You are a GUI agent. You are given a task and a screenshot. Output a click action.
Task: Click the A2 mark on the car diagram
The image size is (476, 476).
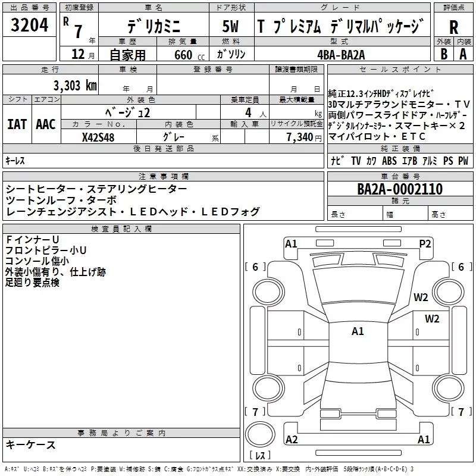point(292,439)
